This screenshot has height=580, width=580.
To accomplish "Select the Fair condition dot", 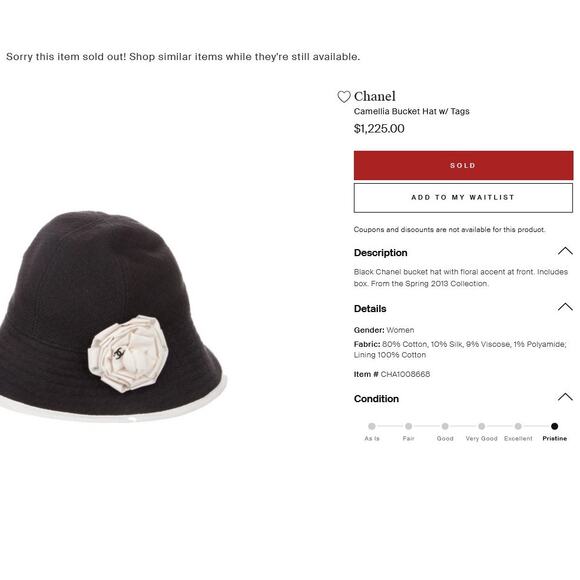I will [x=408, y=426].
